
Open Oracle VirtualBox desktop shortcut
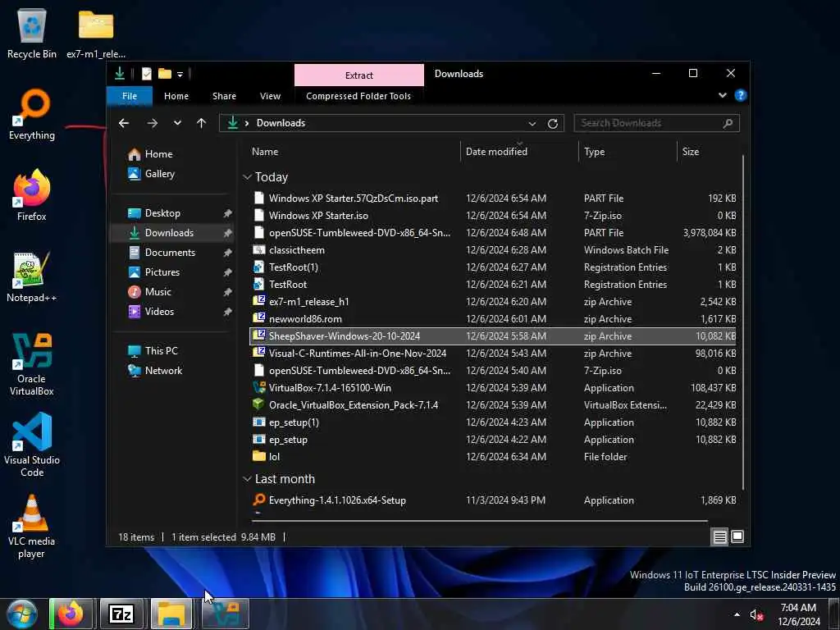(x=32, y=364)
